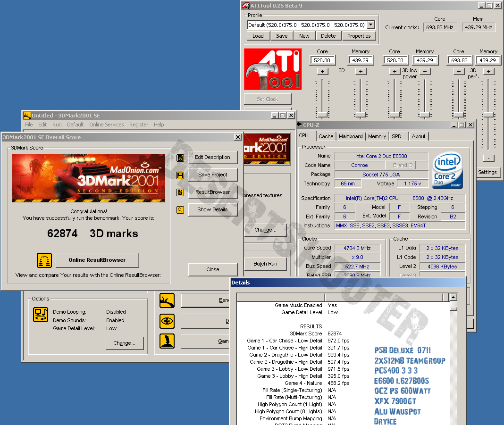
Task: Open the File menu in 3DMark2001
Action: [29, 125]
